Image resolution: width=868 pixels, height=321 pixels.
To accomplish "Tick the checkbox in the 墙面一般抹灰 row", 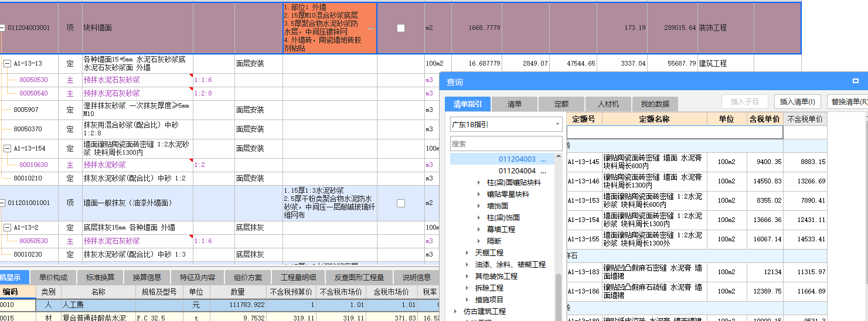I will coord(401,203).
